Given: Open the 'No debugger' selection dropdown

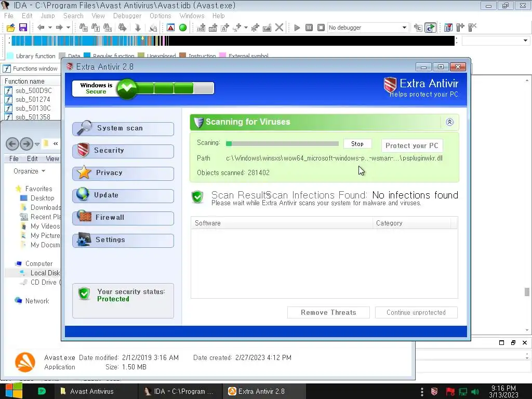Looking at the screenshot, I should click(x=368, y=28).
